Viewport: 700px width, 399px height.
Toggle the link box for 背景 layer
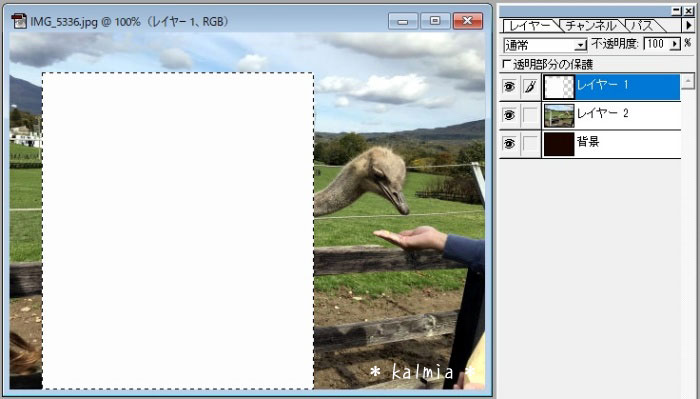point(530,144)
